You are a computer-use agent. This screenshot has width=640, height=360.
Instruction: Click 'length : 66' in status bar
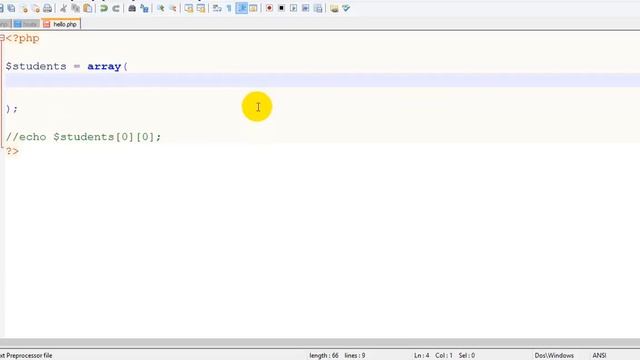coord(324,356)
